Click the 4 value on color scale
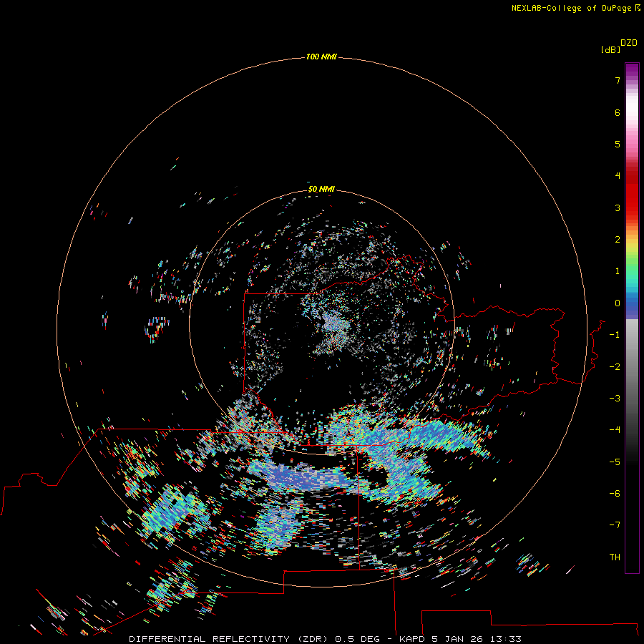This screenshot has width=644, height=644. pyautogui.click(x=618, y=176)
